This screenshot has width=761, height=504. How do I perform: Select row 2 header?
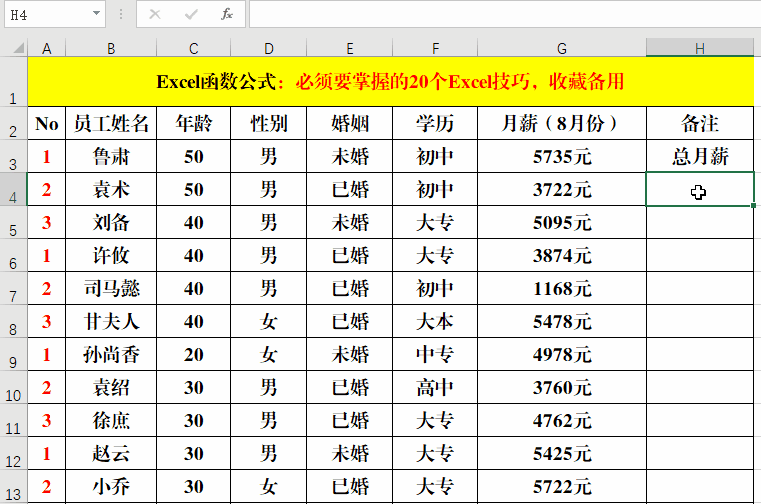pos(14,123)
